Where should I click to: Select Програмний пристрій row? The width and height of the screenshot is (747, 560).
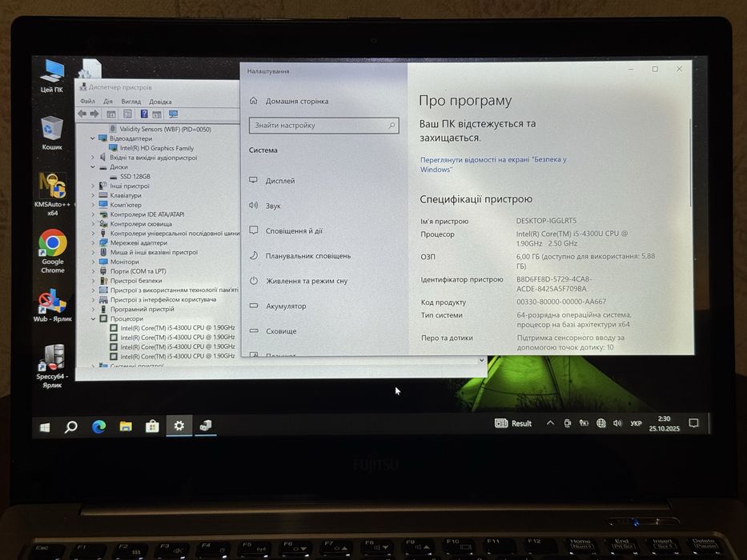click(142, 309)
